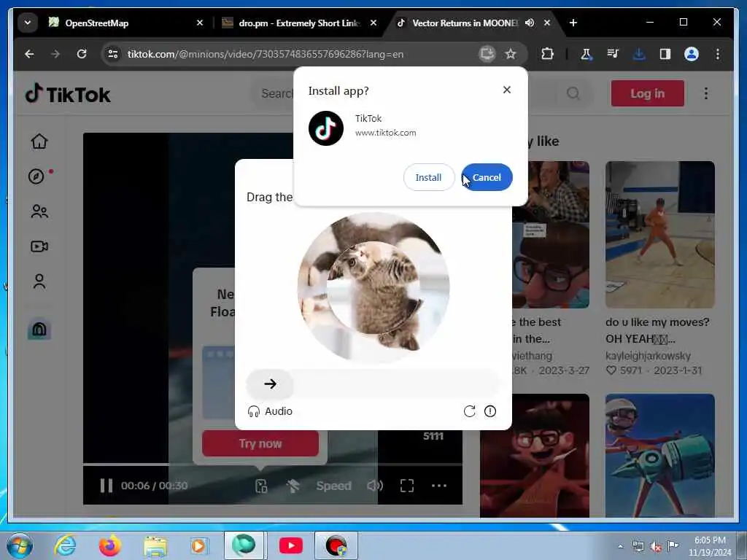Open the Explore compass icon in the sidebar
747x560 pixels.
pos(36,176)
